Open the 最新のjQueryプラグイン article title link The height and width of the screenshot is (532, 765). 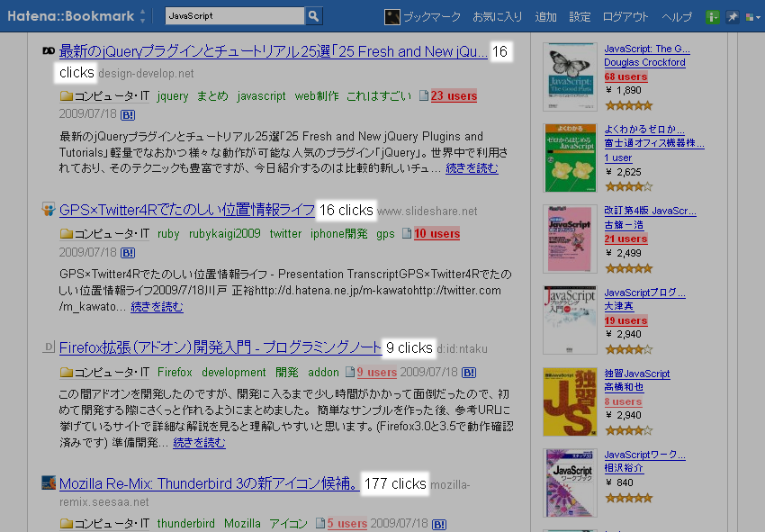(274, 51)
